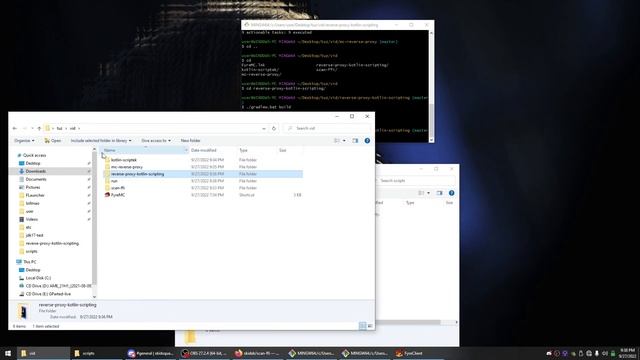Switch to the second MINGW64 taskbar item

(x=364, y=353)
